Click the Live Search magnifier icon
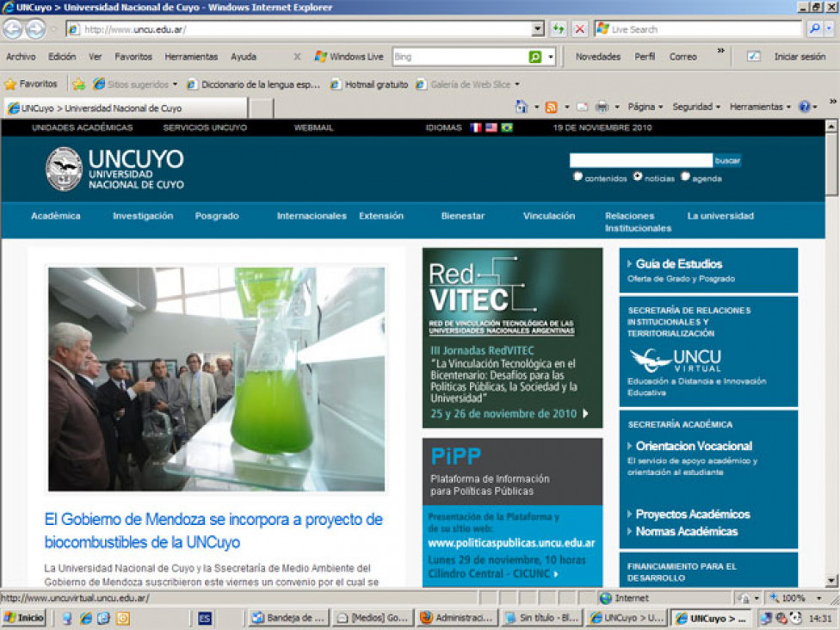This screenshot has width=840, height=630. point(815,29)
